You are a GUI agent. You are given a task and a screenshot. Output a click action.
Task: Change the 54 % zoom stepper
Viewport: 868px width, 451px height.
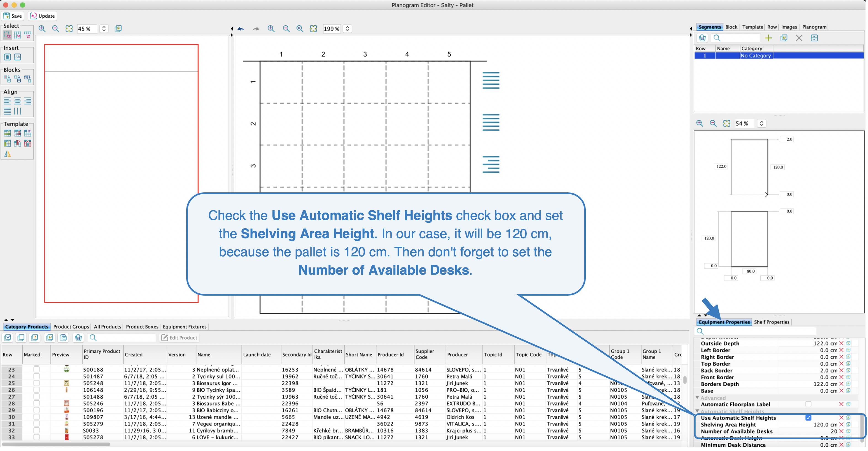[x=762, y=123]
